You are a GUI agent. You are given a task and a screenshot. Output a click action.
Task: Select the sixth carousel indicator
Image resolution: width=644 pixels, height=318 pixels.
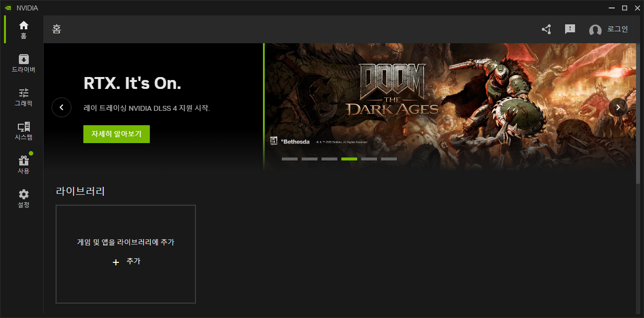[389, 159]
